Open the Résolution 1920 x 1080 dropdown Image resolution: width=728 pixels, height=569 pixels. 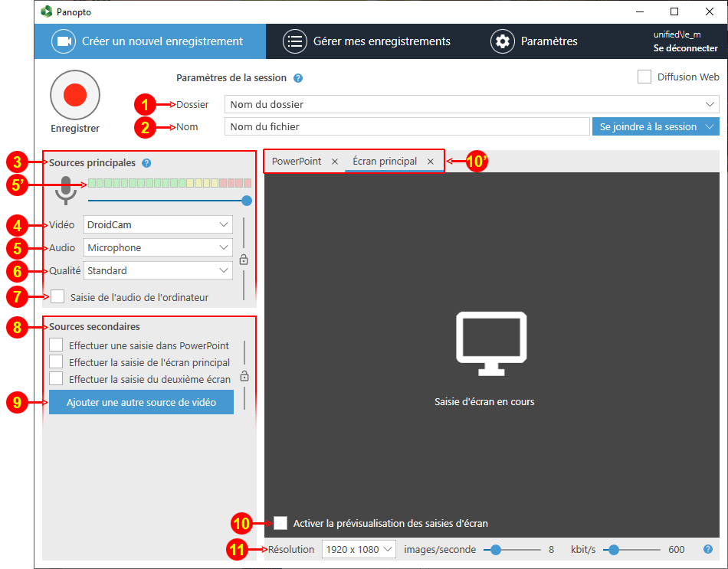(359, 550)
